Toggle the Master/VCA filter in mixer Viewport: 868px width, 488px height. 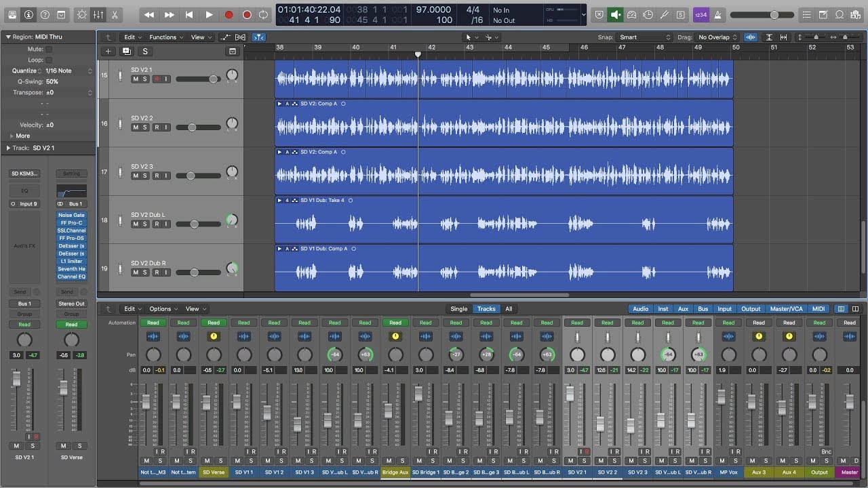788,309
